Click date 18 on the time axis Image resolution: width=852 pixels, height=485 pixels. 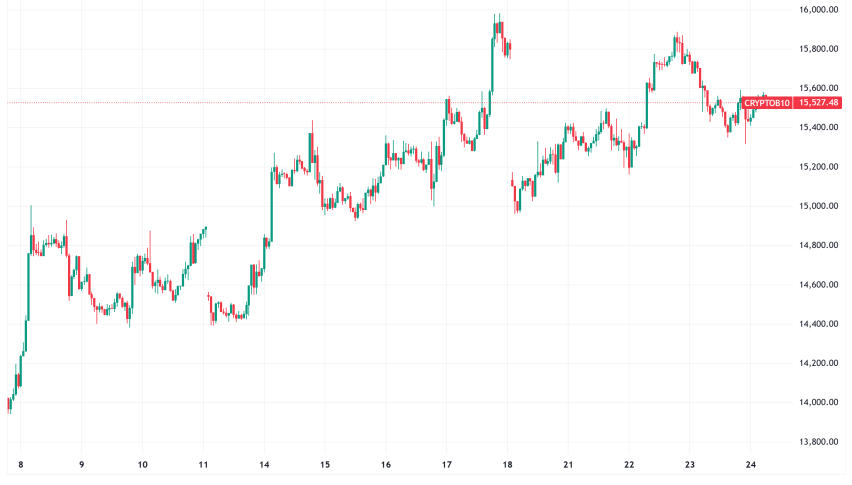(x=507, y=465)
